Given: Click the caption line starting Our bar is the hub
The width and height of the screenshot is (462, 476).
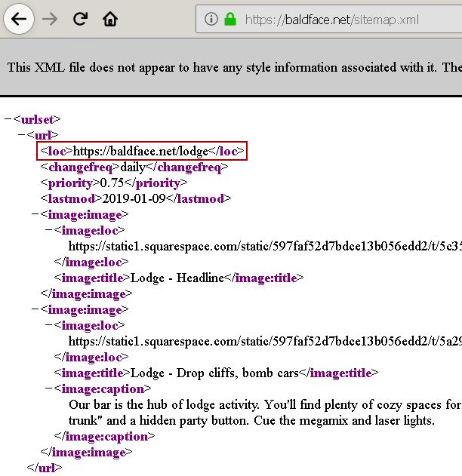Looking at the screenshot, I should click(x=265, y=404).
